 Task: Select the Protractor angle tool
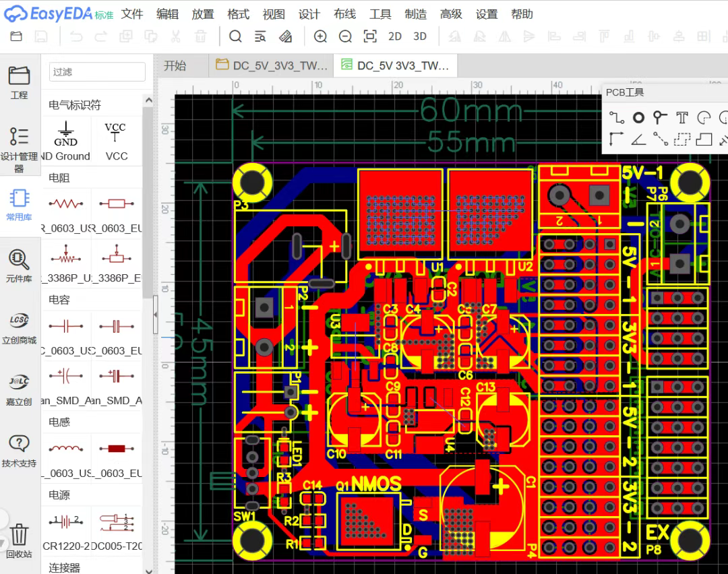[x=638, y=139]
